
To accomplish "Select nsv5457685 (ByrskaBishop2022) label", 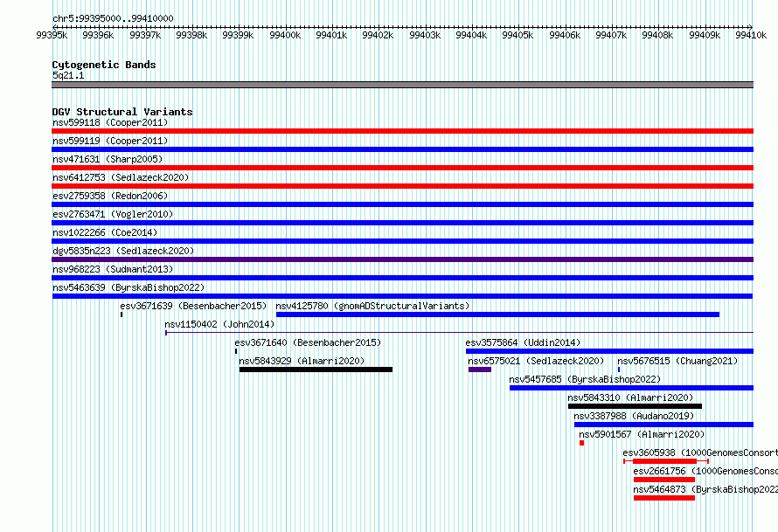I will coord(585,379).
